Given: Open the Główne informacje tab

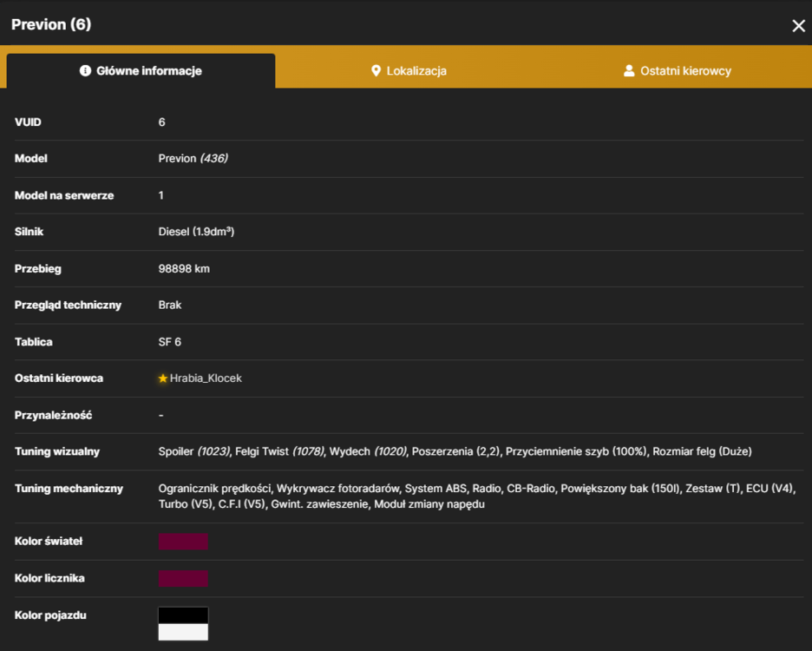Looking at the screenshot, I should (x=141, y=71).
